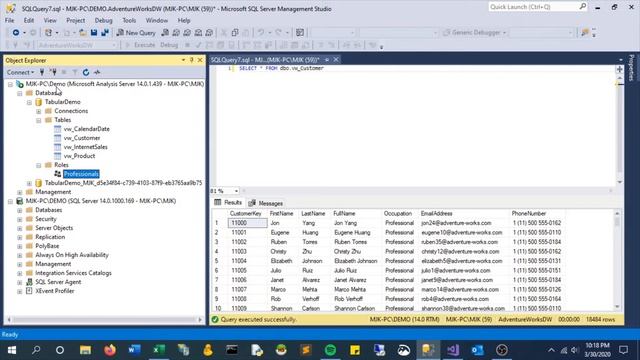Open the Project menu
The height and width of the screenshot is (360, 640).
point(76,20)
